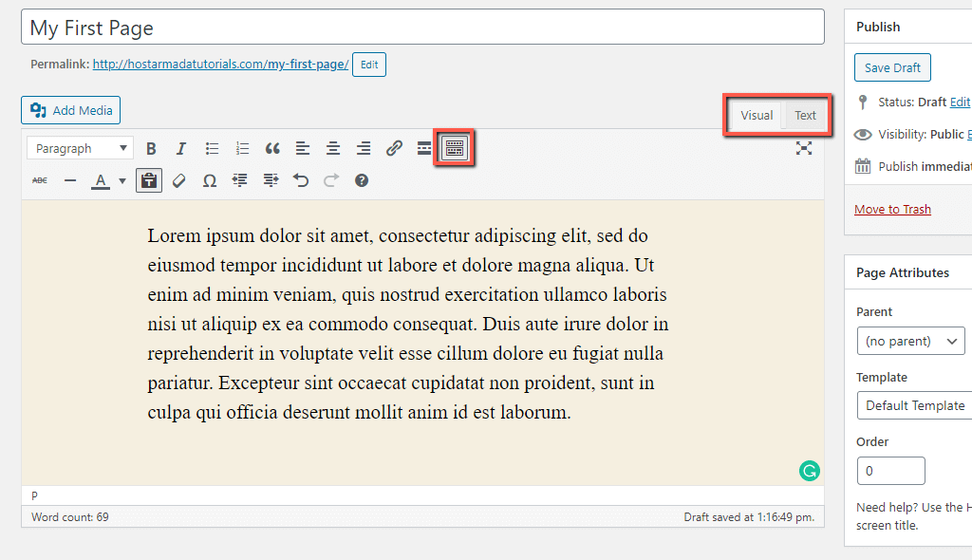Open the my-first-page permalink URL
This screenshot has height=560, width=972.
coord(220,65)
